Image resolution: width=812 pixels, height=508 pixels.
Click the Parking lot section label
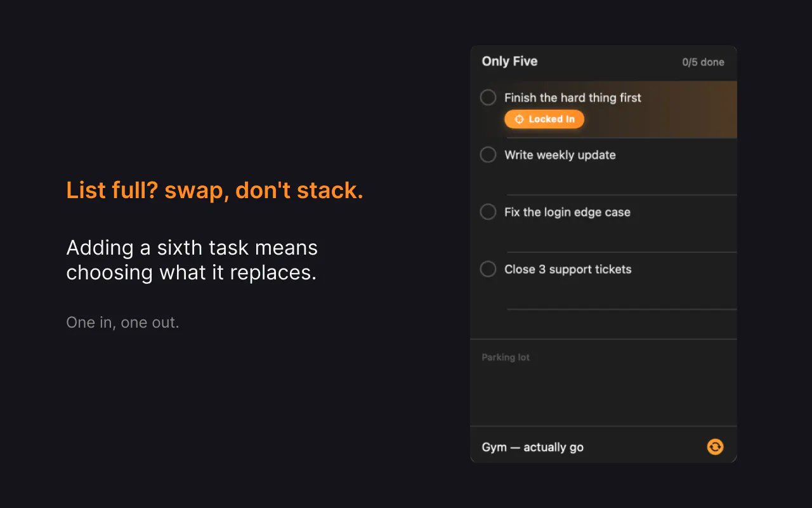506,358
